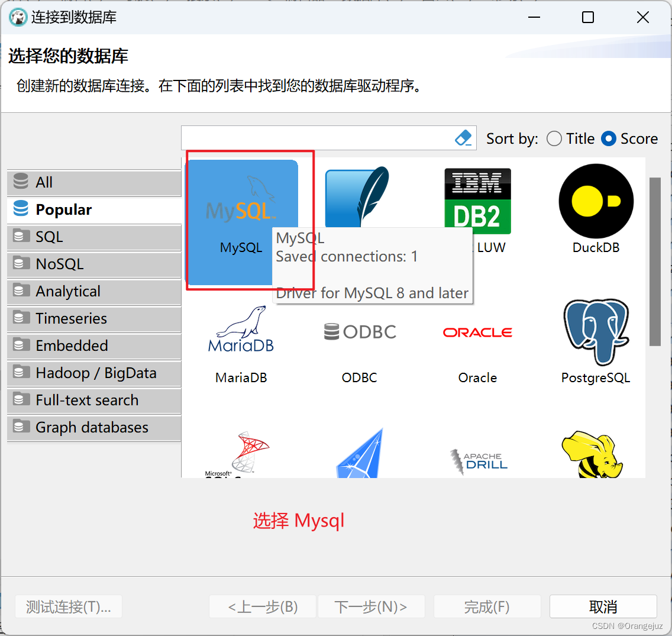Select the Embedded category
This screenshot has width=672, height=636.
[x=94, y=346]
